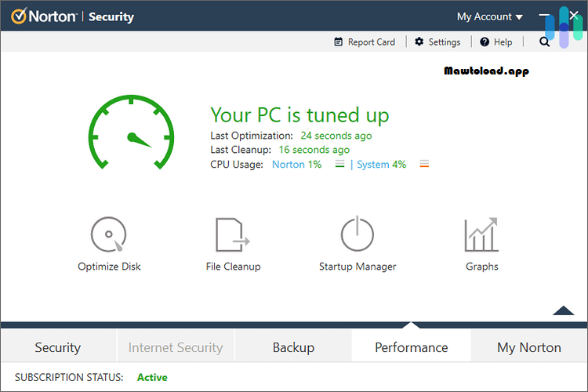588x392 pixels.
Task: Expand the My Account dropdown
Action: (x=489, y=16)
